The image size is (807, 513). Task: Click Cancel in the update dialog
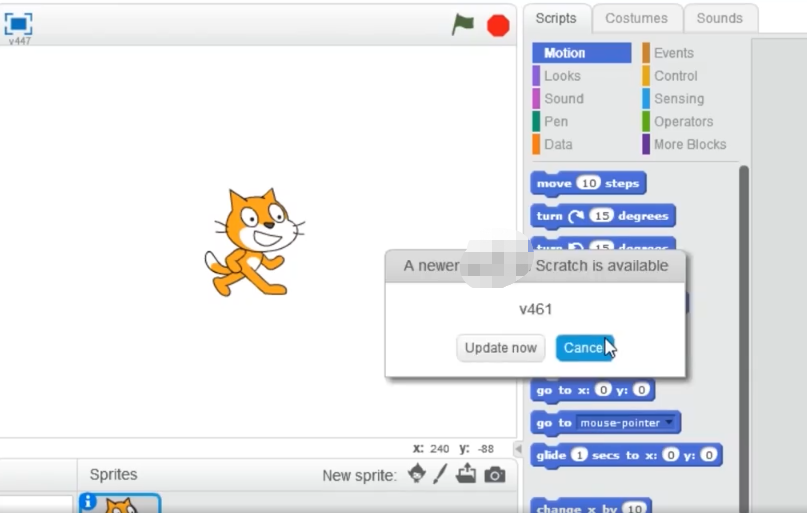[585, 348]
